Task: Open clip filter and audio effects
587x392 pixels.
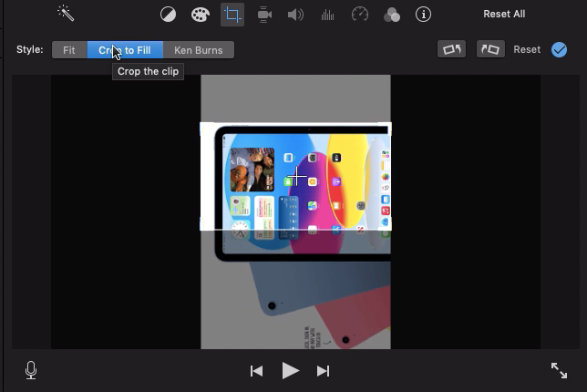Action: click(x=391, y=15)
